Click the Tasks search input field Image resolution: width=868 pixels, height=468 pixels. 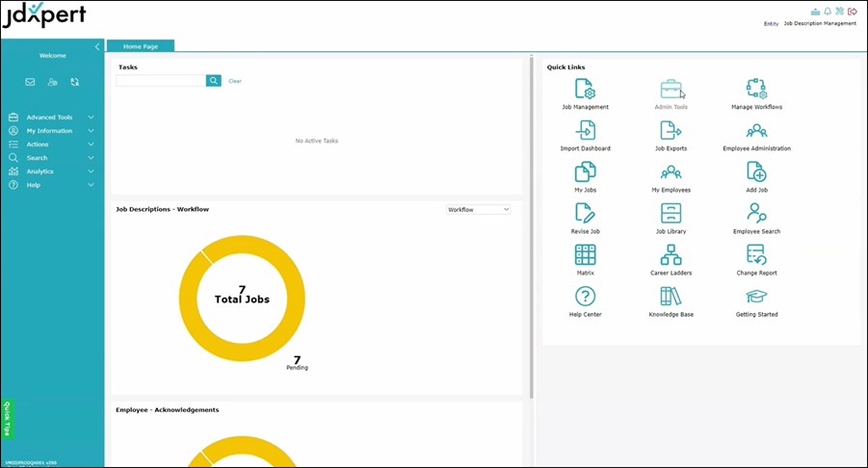pos(161,81)
